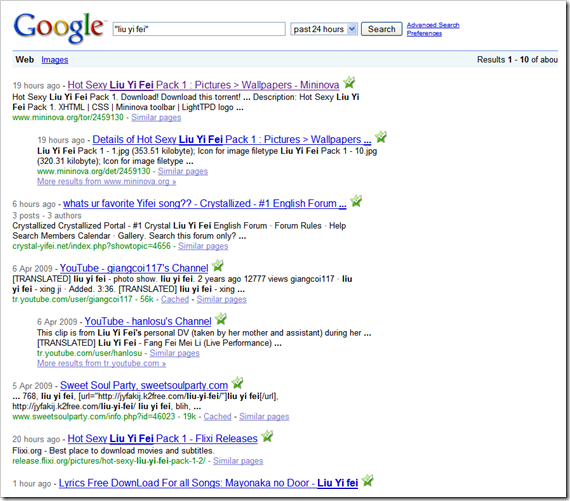Expand More results from tr.youtube.com
Viewport: 570px width, 501px height.
[101, 363]
